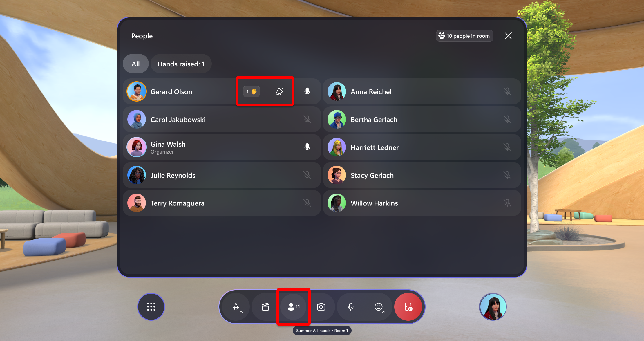This screenshot has height=341, width=644.
Task: Toggle microphone for Gerard Olson
Action: point(307,92)
